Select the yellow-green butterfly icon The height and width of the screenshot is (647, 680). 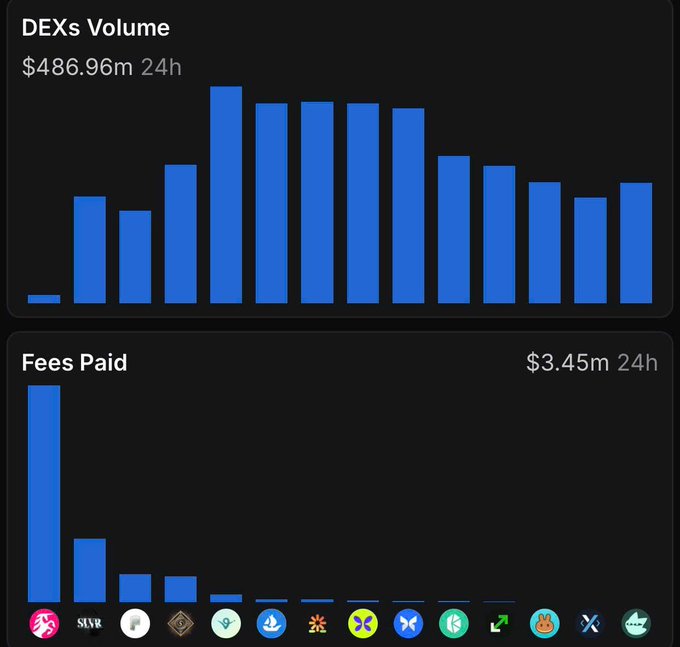[363, 624]
